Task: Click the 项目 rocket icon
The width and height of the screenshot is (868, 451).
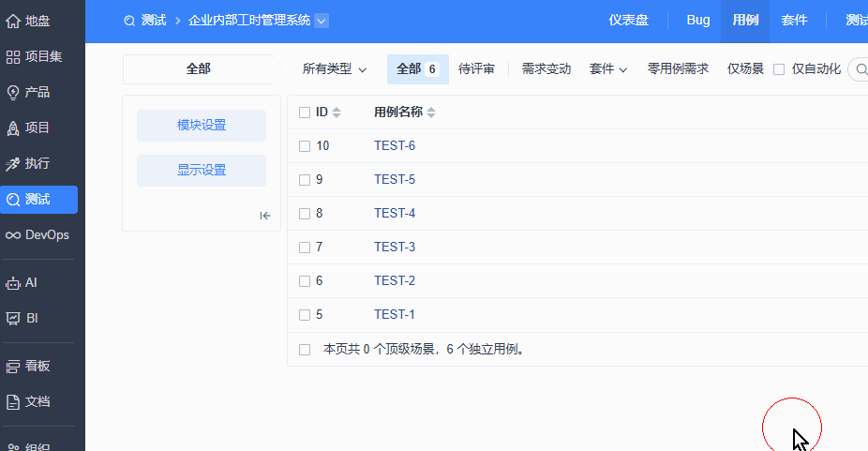Action: (13, 128)
